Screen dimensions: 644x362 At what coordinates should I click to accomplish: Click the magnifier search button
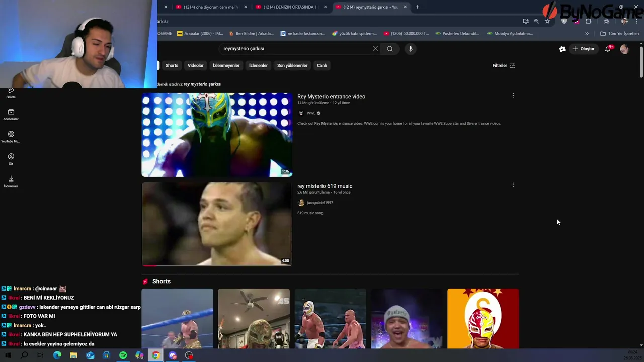click(x=390, y=49)
